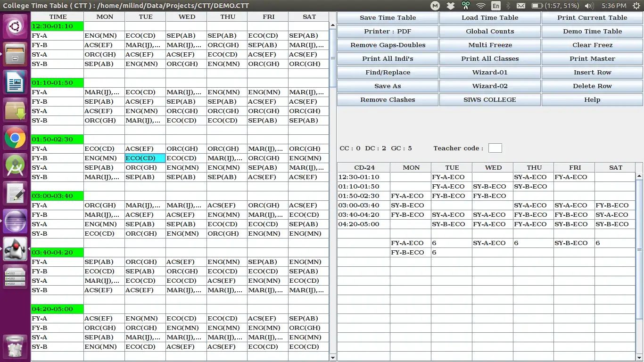Open the mail envelope indicator
Image resolution: width=644 pixels, height=362 pixels.
click(x=520, y=6)
